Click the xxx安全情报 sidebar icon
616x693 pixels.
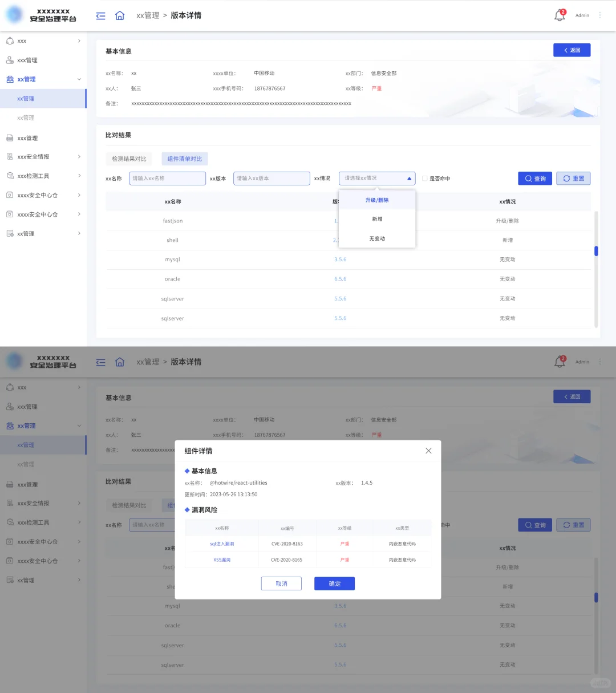click(x=10, y=156)
